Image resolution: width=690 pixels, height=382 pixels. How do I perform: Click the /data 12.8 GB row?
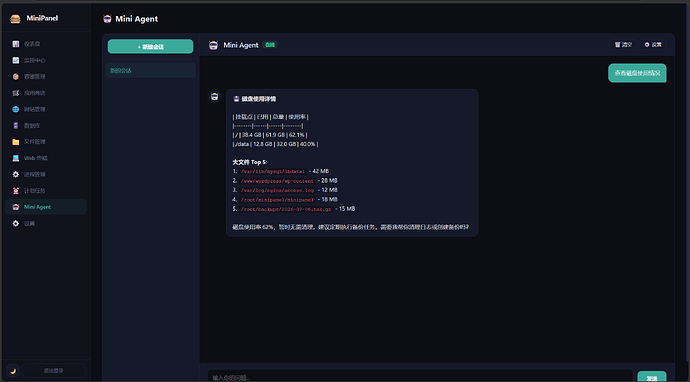[275, 144]
